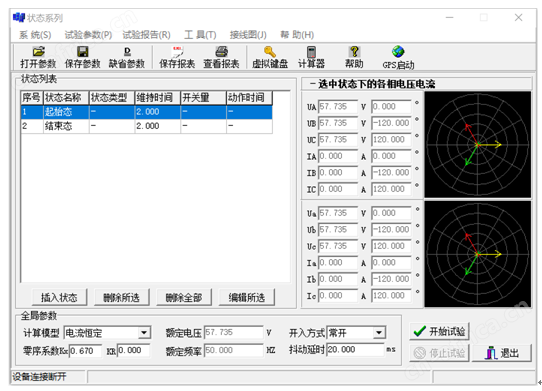Start GPS via GPS启动 icon
The image size is (542, 391).
[x=398, y=58]
